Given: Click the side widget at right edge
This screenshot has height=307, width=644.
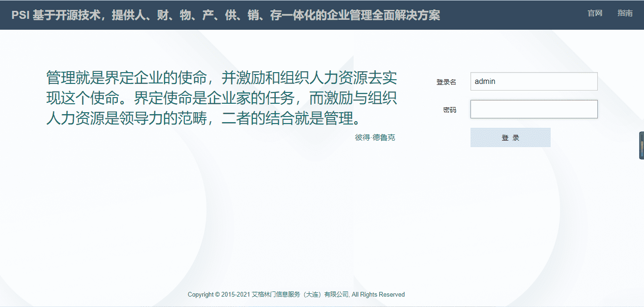Looking at the screenshot, I should point(641,145).
